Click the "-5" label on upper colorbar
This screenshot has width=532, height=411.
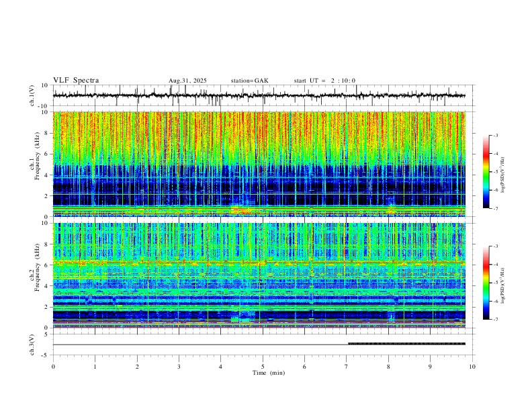(x=495, y=172)
